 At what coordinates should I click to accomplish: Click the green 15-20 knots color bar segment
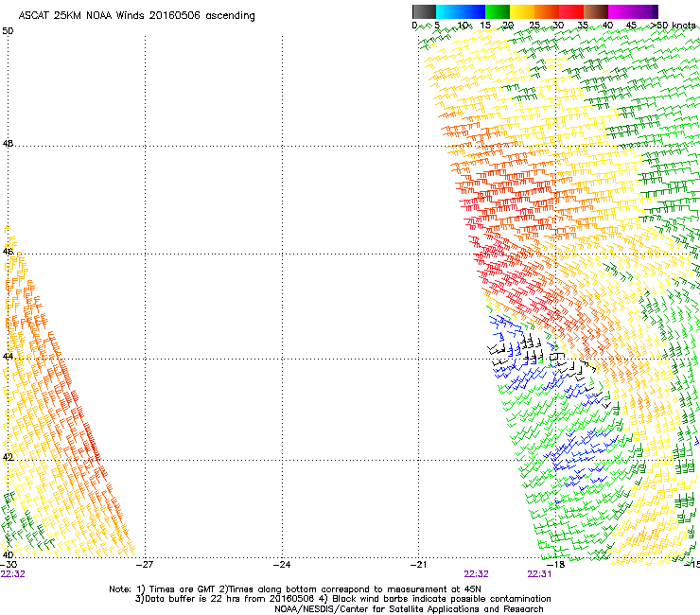point(498,11)
